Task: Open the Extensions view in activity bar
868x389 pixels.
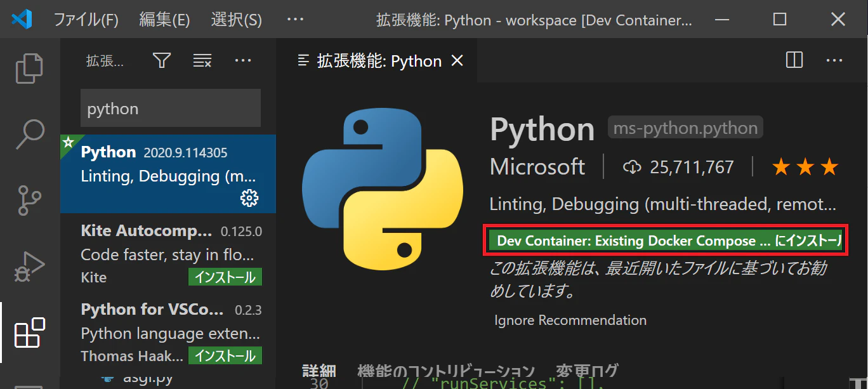Action: point(30,332)
